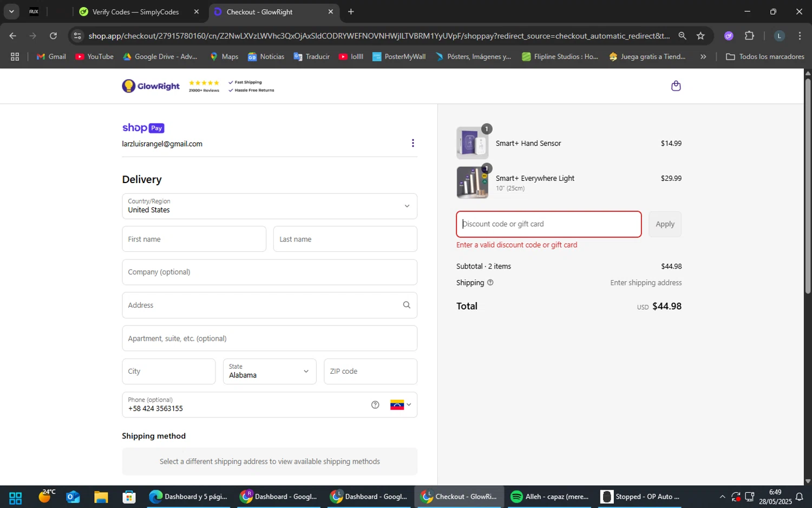
Task: Open the phone country flag selector
Action: click(x=401, y=405)
